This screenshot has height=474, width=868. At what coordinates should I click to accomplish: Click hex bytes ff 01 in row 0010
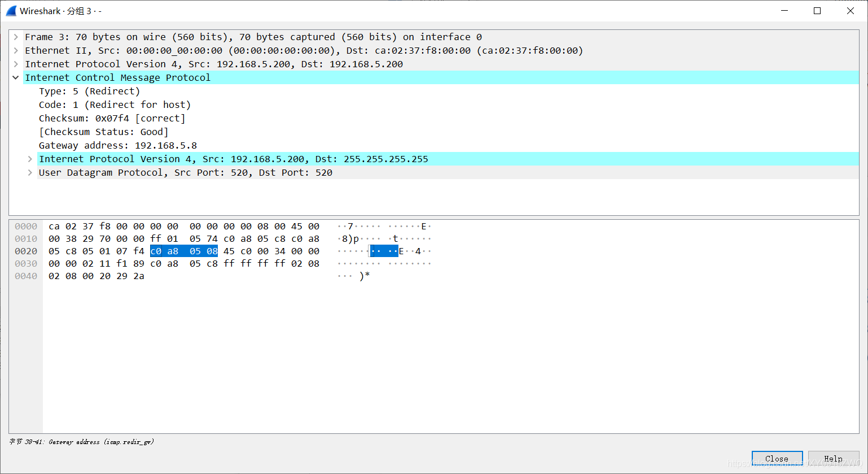coord(164,238)
